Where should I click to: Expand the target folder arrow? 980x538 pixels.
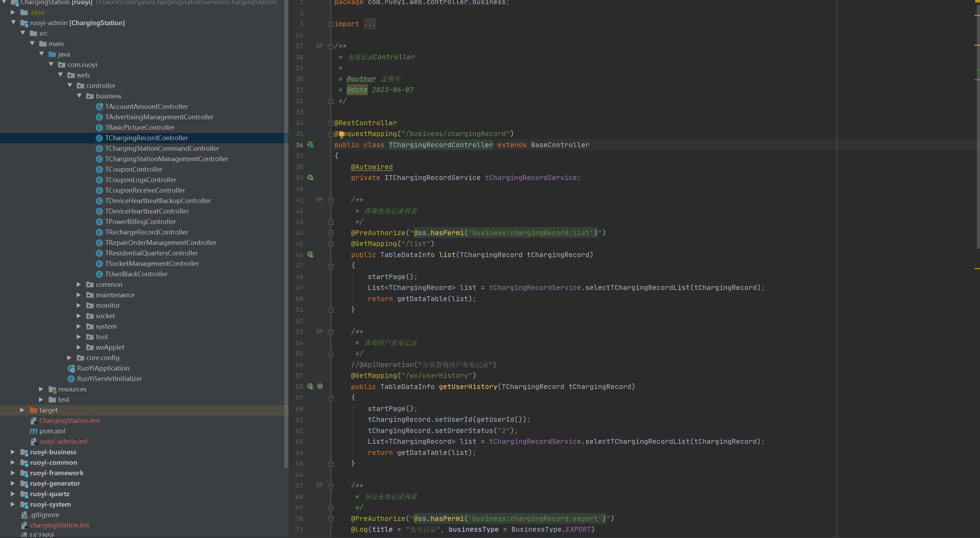pos(22,410)
